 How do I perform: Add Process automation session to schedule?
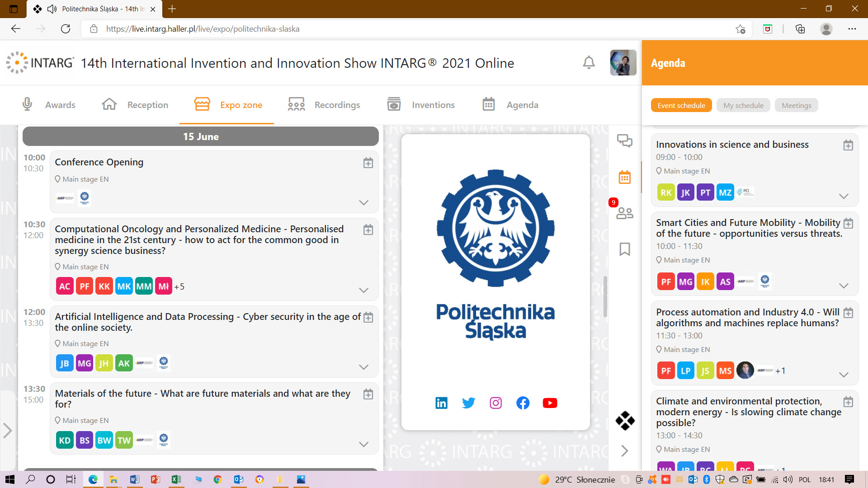848,313
